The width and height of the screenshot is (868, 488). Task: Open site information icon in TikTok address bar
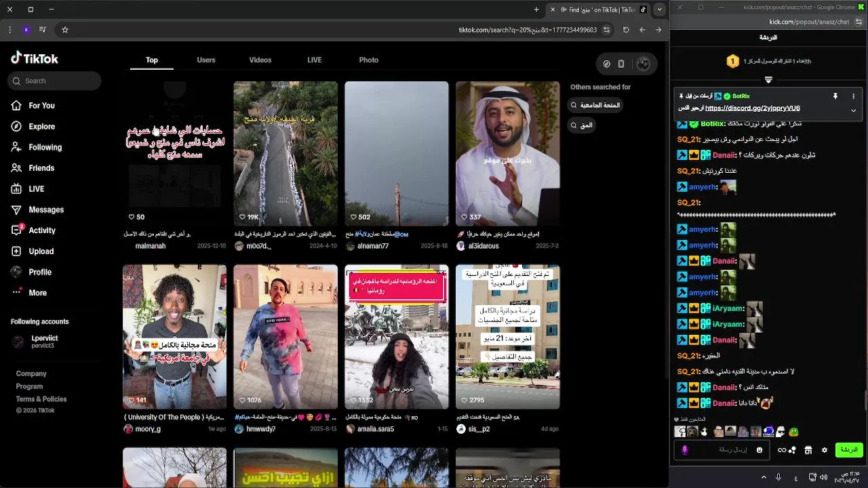606,30
